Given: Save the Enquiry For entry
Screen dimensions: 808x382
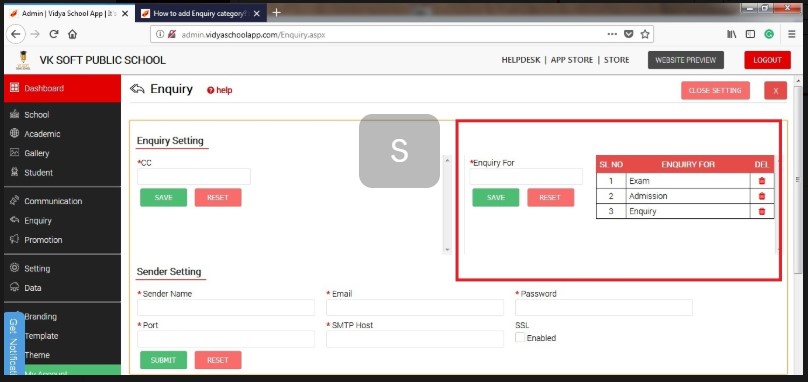Looking at the screenshot, I should click(496, 197).
